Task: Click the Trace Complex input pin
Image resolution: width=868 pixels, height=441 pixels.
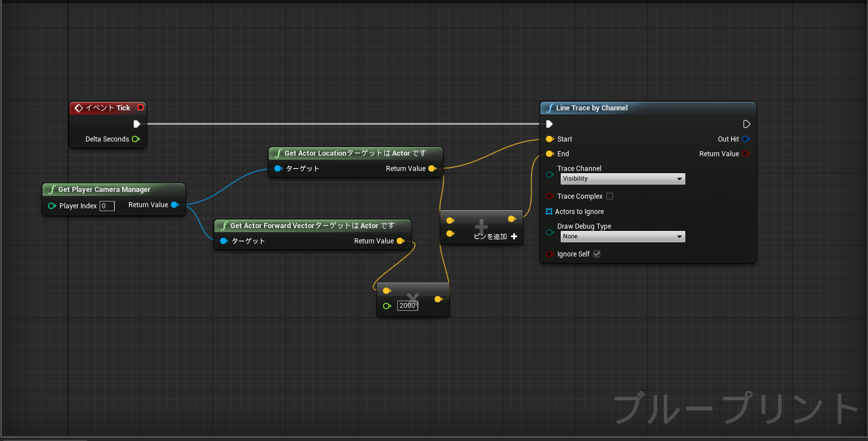Action: (550, 196)
